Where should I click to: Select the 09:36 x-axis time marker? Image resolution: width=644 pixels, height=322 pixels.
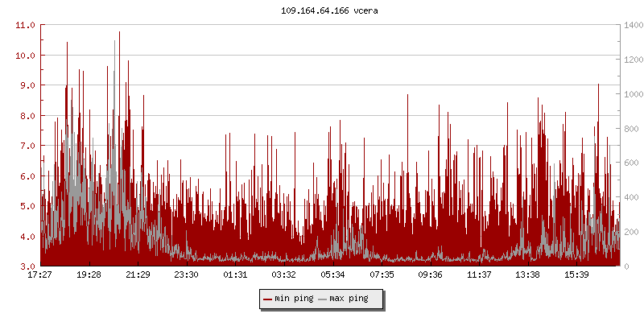click(431, 275)
